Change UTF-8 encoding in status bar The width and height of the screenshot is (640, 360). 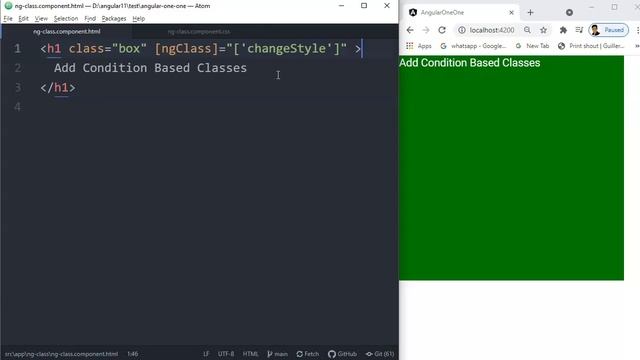tap(226, 354)
